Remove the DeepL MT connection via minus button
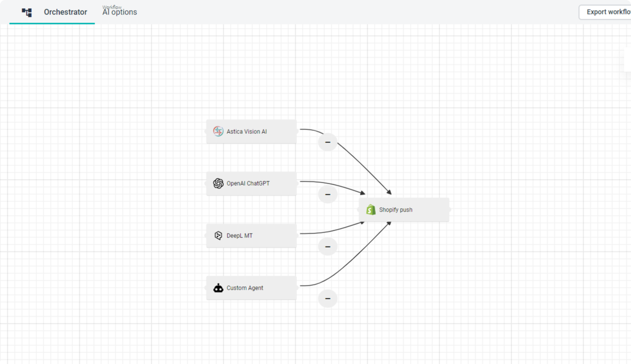The height and width of the screenshot is (364, 631). 328,247
